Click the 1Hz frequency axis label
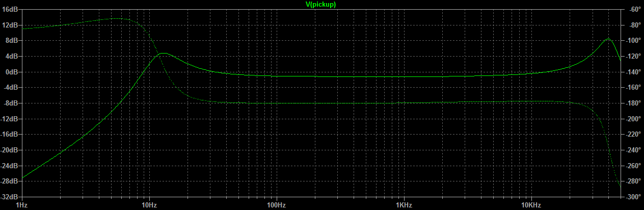Screen dimensions: 644x210 [22, 205]
